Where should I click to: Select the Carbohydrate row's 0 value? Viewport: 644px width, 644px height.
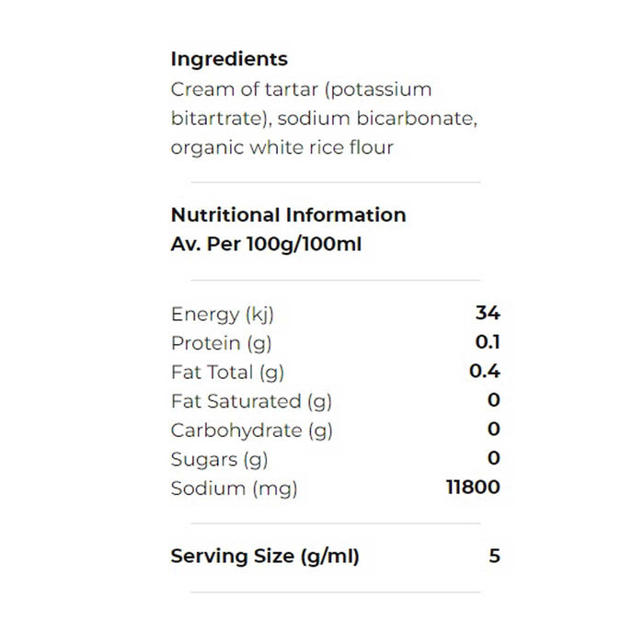tap(494, 430)
